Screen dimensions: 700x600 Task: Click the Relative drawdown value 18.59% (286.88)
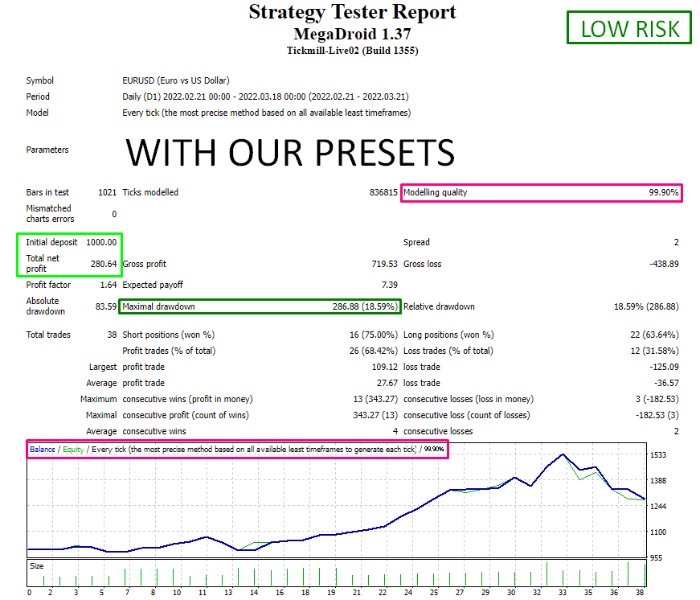point(646,306)
